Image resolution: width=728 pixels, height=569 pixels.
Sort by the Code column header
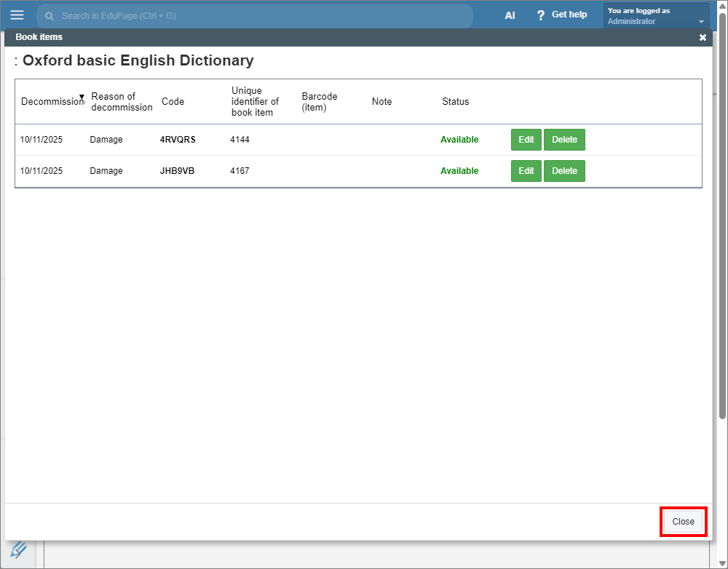[173, 102]
